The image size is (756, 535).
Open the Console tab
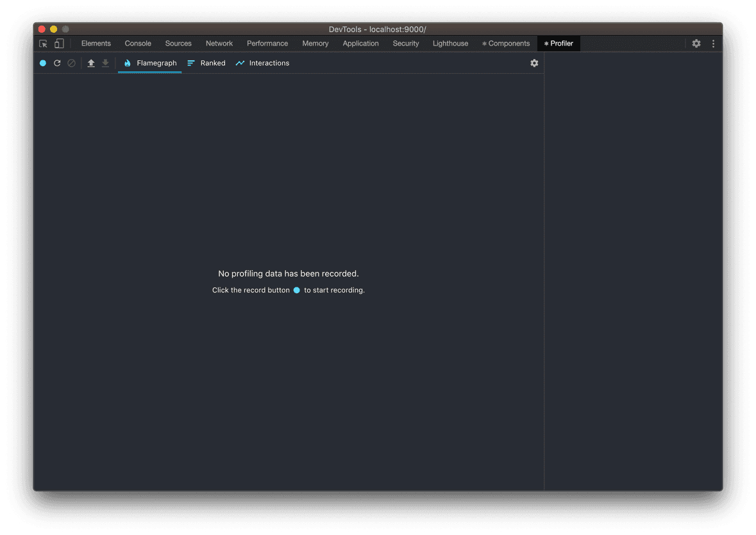pyautogui.click(x=137, y=43)
